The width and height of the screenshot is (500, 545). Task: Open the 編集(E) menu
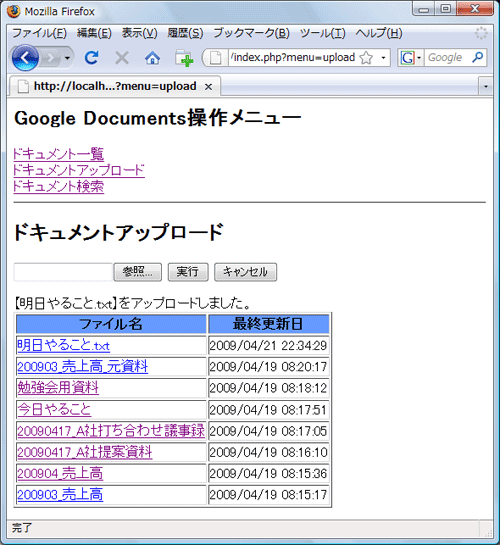94,33
